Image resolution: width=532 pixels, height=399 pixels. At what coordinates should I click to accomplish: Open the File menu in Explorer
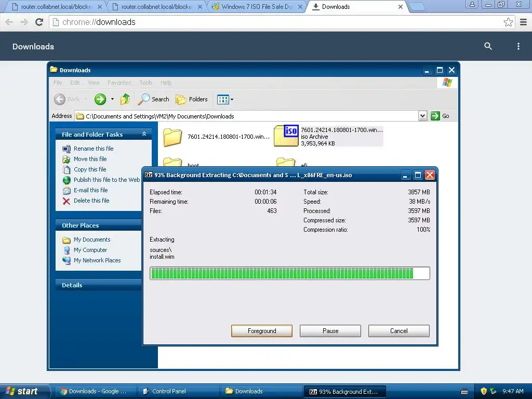point(58,83)
